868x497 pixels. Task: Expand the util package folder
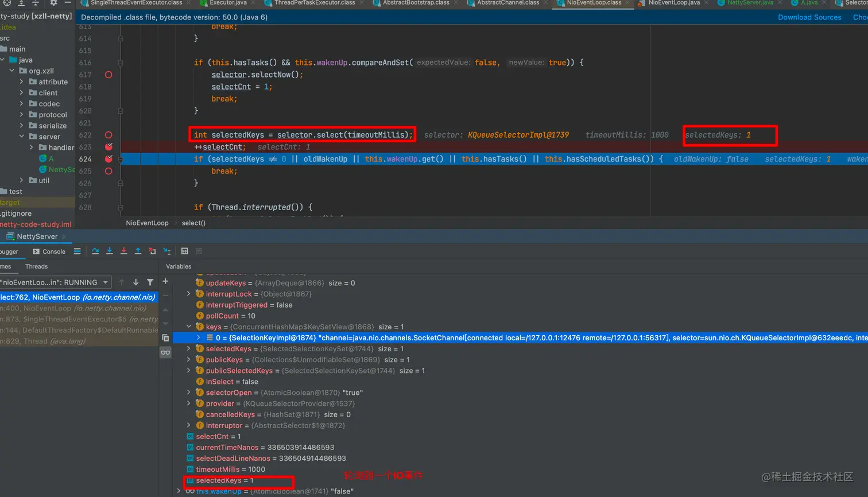point(22,180)
